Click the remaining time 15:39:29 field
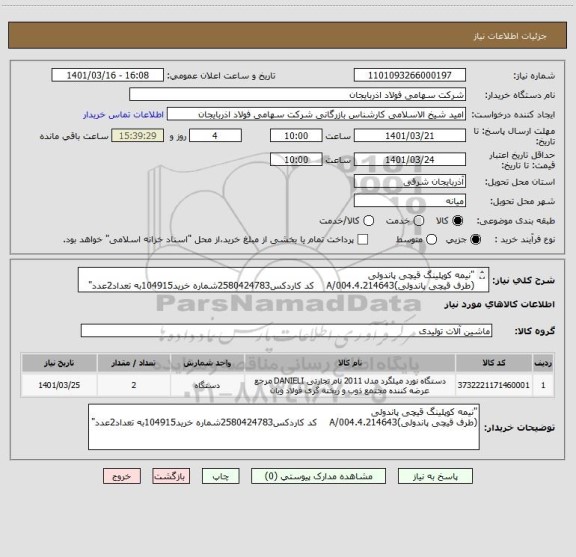The width and height of the screenshot is (576, 557). (x=138, y=136)
